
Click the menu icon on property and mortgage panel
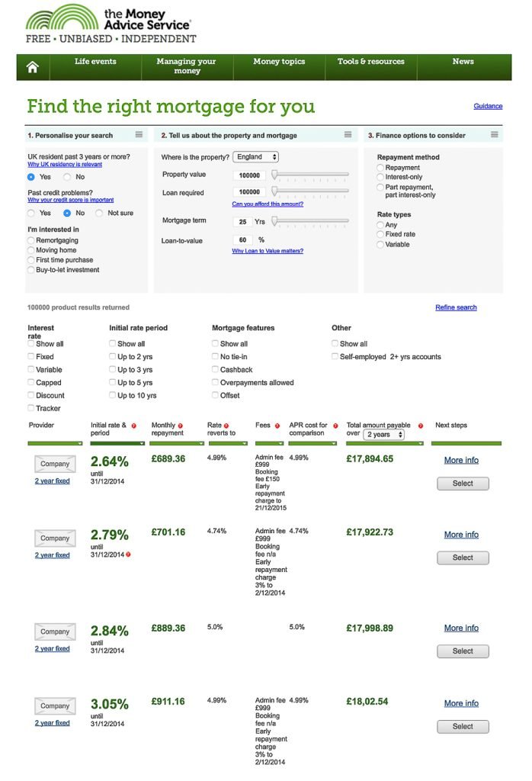tap(348, 135)
